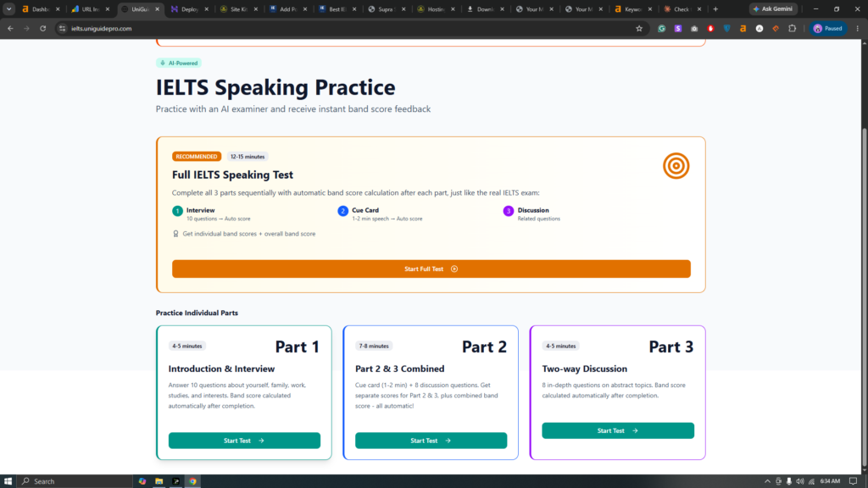Click the 6:34 AM clock

830,481
